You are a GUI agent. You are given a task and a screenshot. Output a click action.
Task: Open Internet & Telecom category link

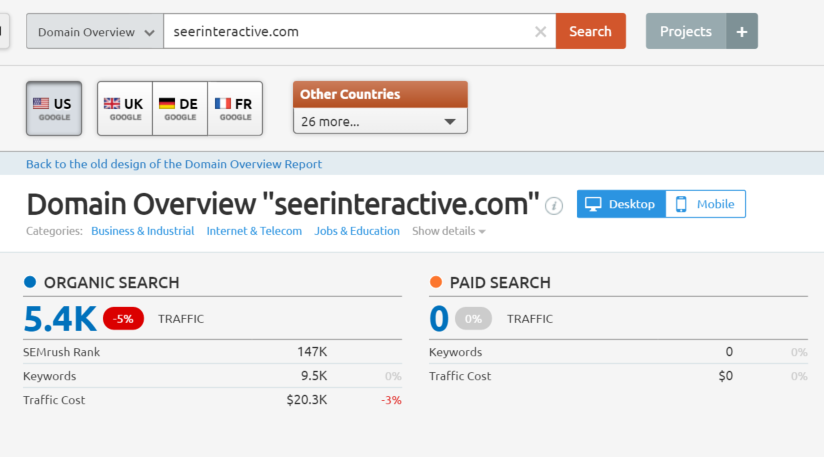tap(254, 231)
